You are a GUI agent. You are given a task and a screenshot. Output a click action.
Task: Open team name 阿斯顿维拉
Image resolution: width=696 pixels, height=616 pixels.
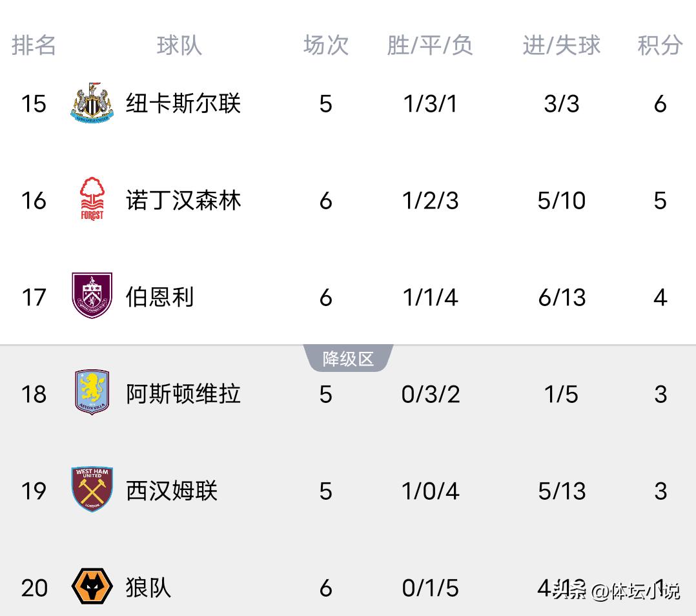point(183,394)
